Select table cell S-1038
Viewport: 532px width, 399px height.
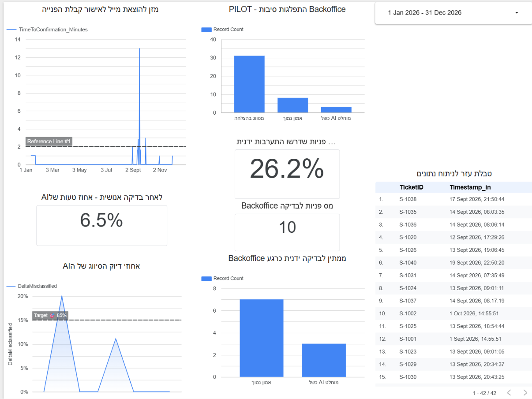[408, 199]
